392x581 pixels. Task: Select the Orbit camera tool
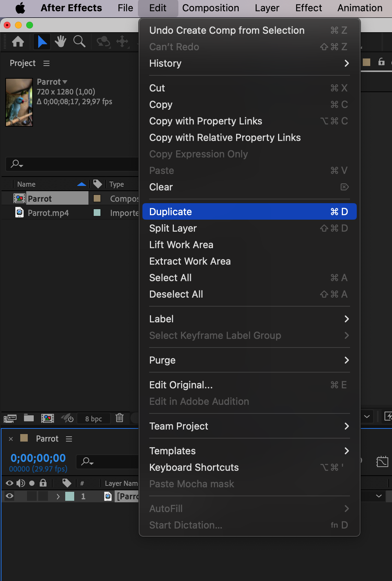[x=103, y=42]
